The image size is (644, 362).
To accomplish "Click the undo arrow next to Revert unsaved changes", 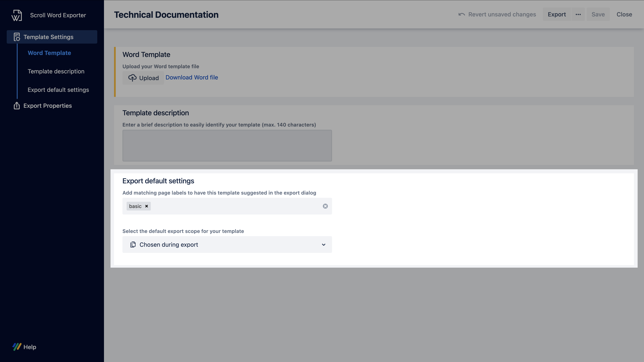I will (x=462, y=14).
